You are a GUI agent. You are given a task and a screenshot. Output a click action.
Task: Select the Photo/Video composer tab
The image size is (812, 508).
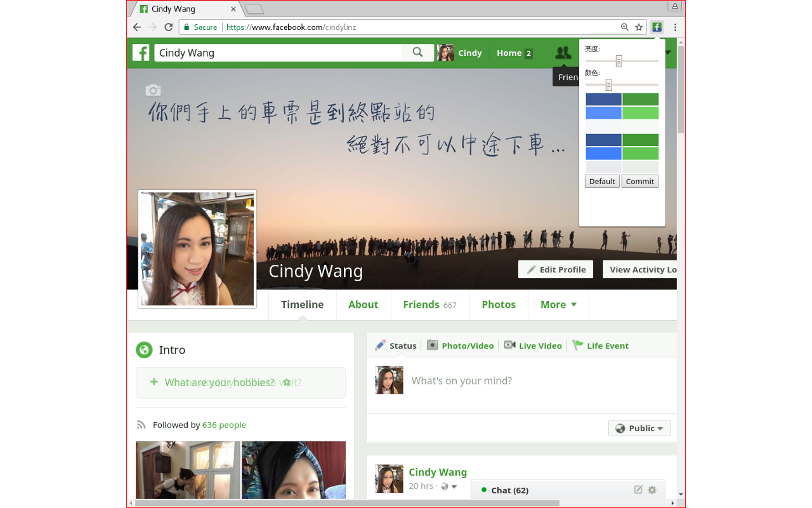(461, 345)
